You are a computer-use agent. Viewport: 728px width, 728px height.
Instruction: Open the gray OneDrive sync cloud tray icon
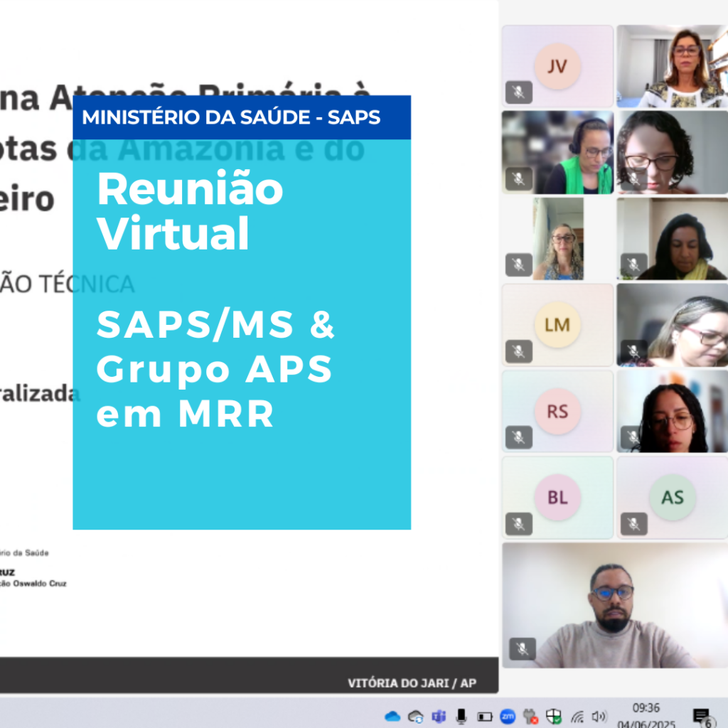pyautogui.click(x=415, y=717)
